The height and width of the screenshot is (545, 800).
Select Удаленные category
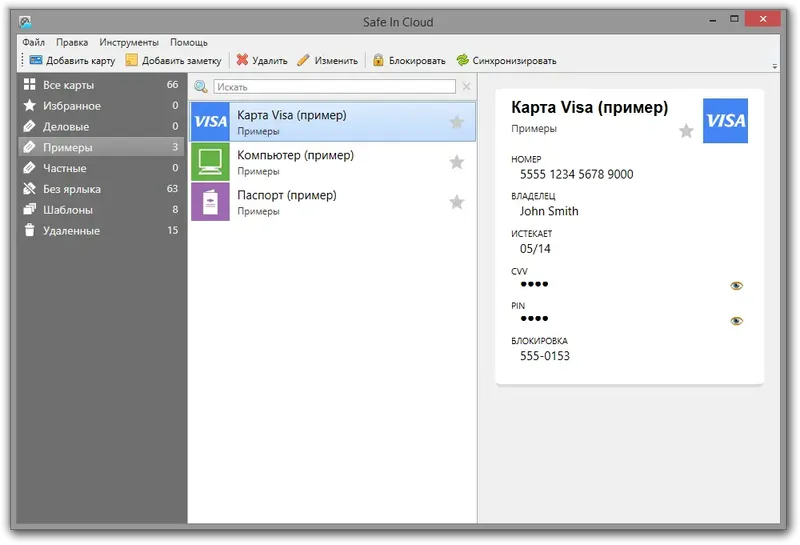pyautogui.click(x=101, y=230)
